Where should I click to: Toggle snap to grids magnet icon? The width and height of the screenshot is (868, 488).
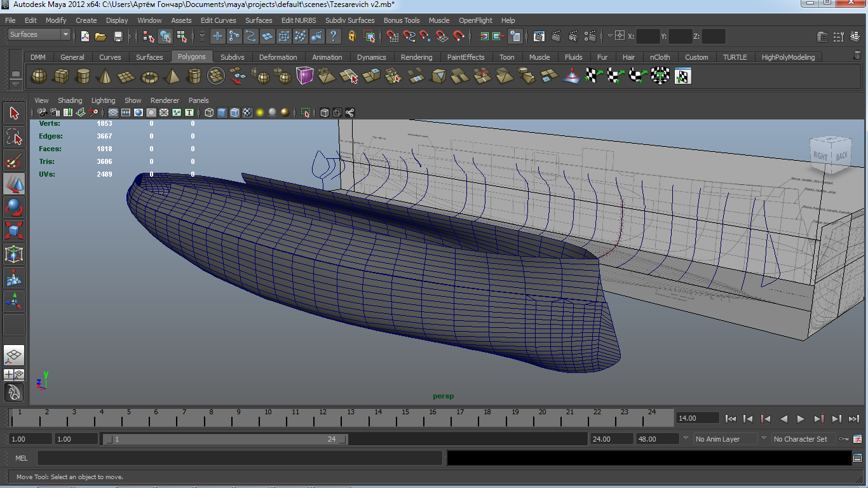(393, 36)
